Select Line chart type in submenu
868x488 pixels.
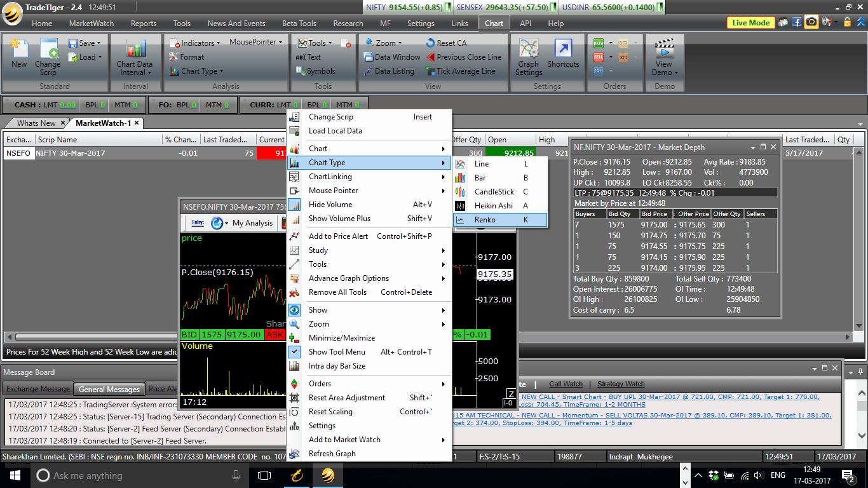[499, 164]
